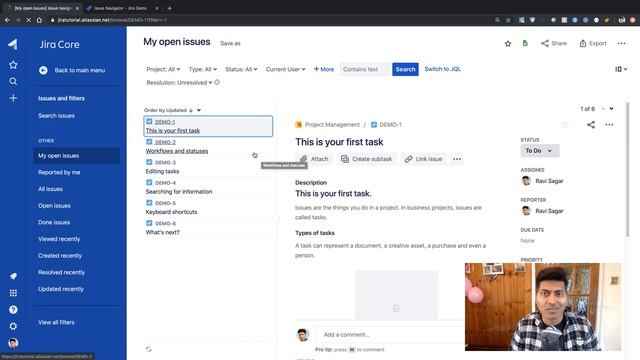Viewport: 640px width, 360px height.
Task: Open the user profile avatar in left rail
Action: pyautogui.click(x=13, y=343)
